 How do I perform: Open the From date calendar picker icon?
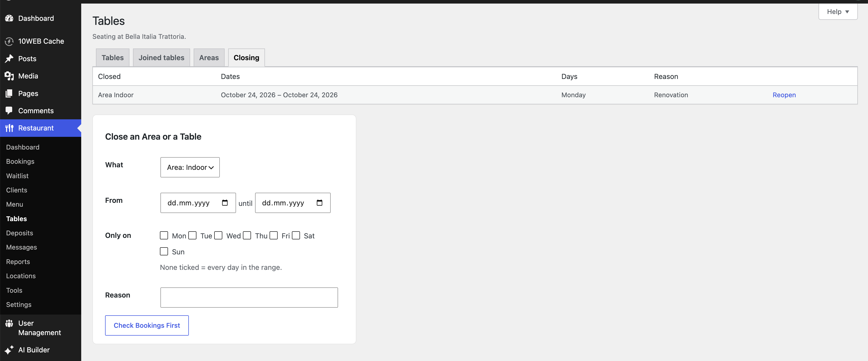click(225, 203)
